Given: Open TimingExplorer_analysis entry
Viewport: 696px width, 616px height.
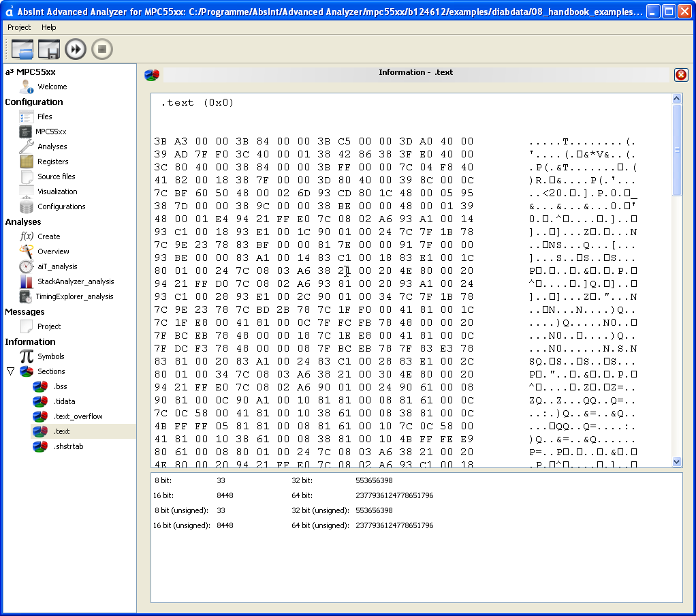Looking at the screenshot, I should [74, 296].
